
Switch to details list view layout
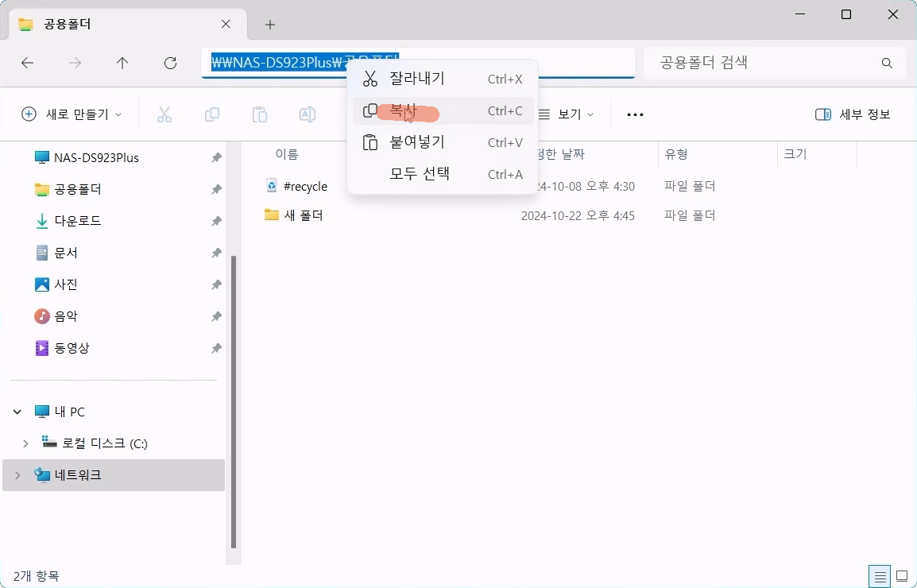point(880,576)
